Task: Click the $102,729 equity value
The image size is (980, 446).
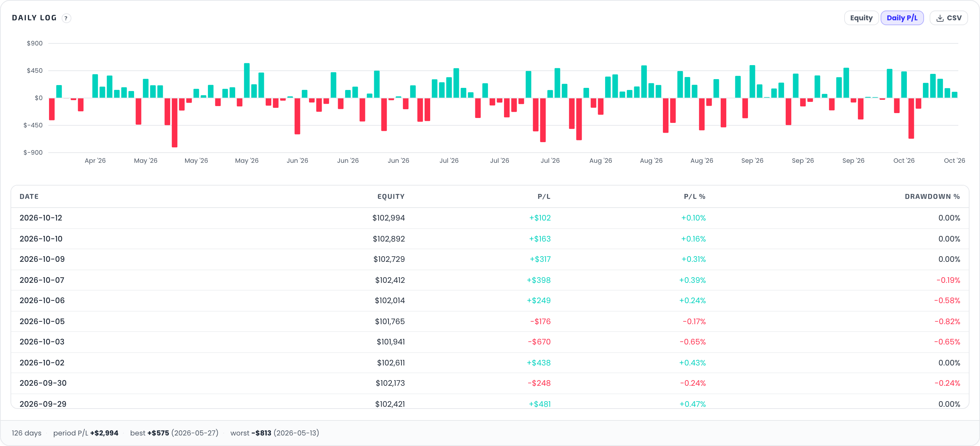Action: [x=389, y=259]
